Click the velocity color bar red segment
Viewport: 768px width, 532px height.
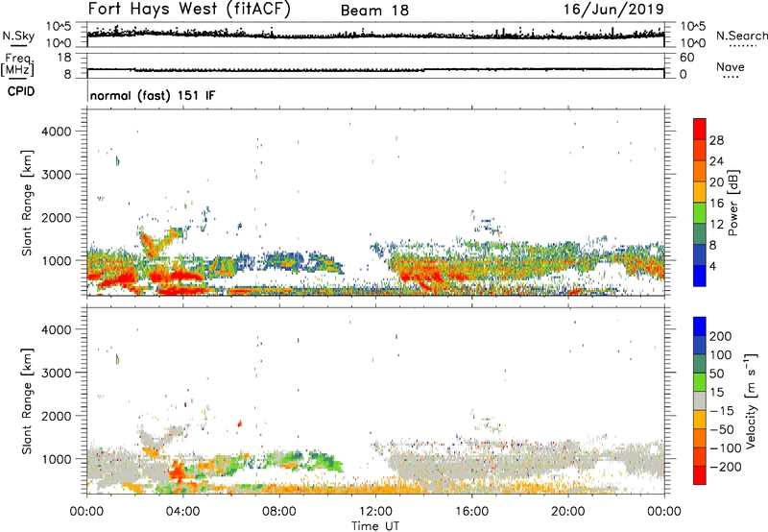pos(700,475)
